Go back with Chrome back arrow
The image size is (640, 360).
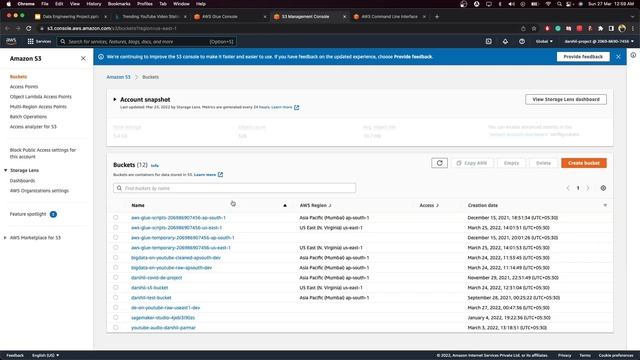7,29
